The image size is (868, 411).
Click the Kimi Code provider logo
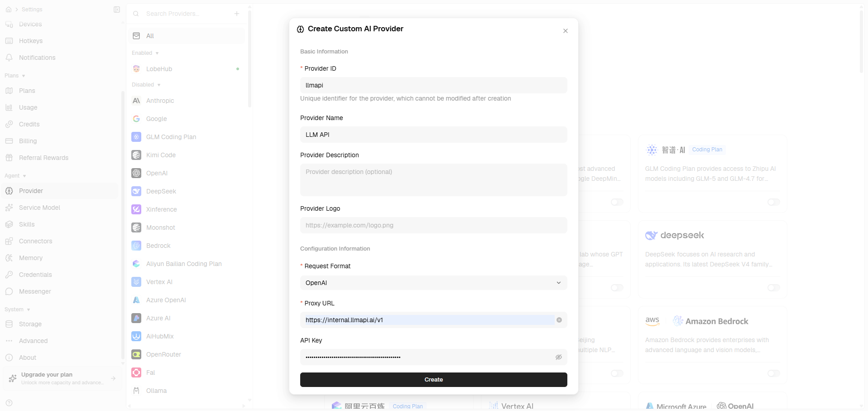coord(136,155)
